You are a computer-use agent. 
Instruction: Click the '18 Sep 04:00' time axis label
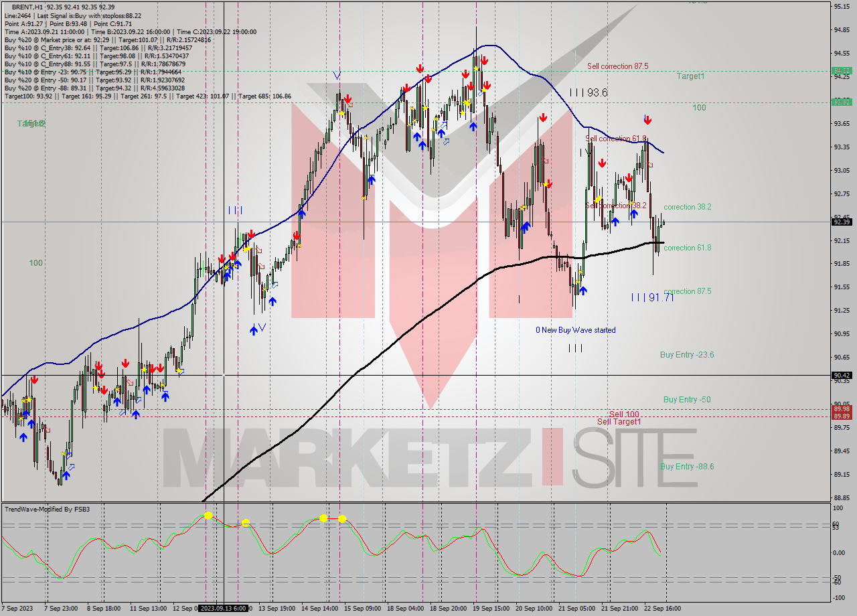coord(406,609)
